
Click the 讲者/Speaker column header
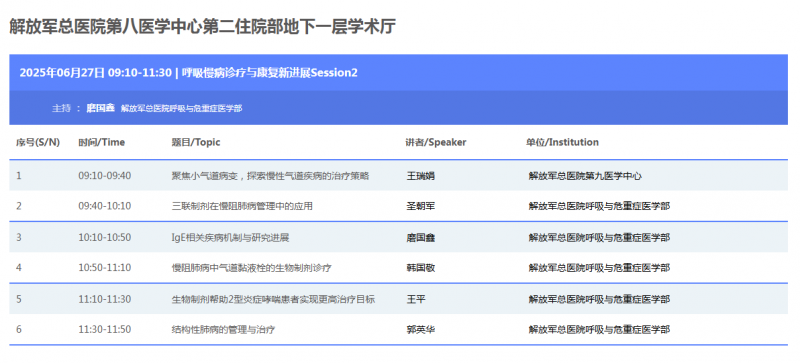(436, 142)
